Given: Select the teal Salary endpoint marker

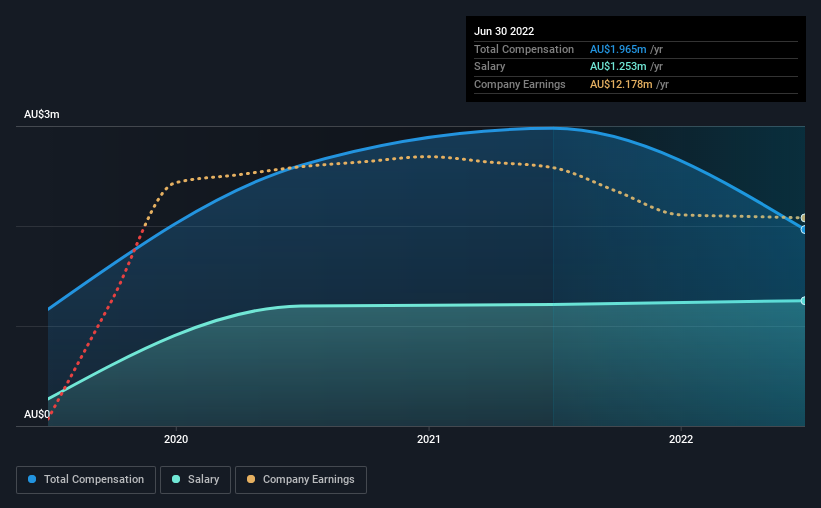Looking at the screenshot, I should pyautogui.click(x=804, y=301).
